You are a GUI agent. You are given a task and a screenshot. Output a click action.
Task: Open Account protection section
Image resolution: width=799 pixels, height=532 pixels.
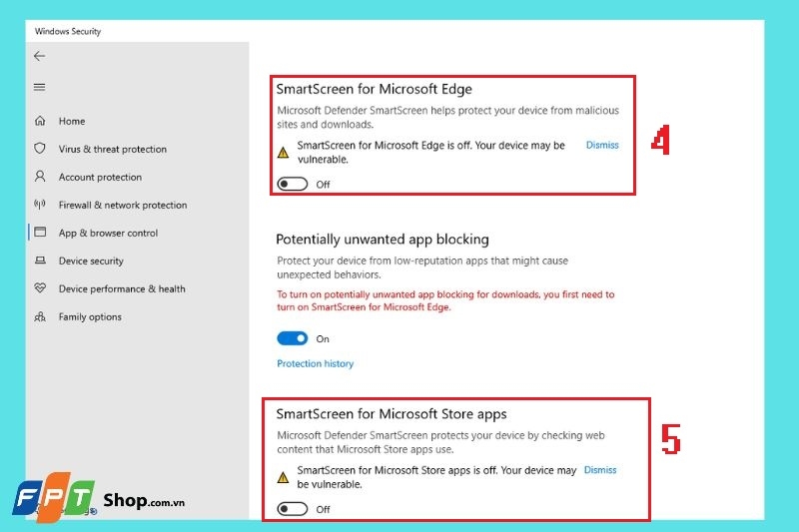(100, 177)
